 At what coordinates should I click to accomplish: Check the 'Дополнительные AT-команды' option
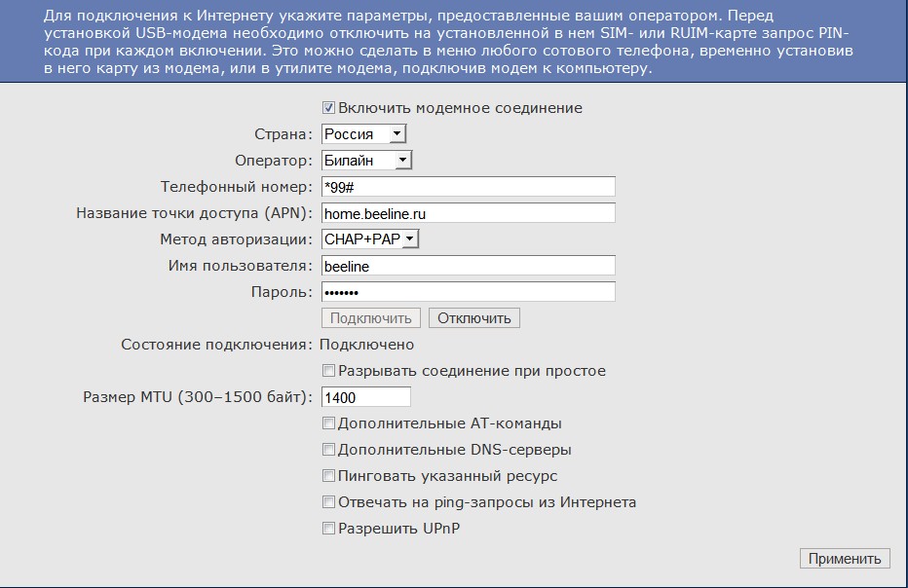click(x=329, y=423)
